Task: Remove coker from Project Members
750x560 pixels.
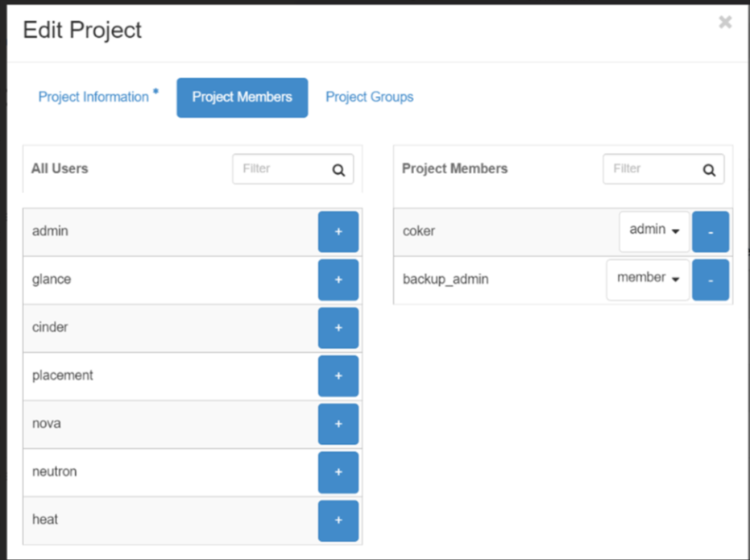Action: click(710, 230)
